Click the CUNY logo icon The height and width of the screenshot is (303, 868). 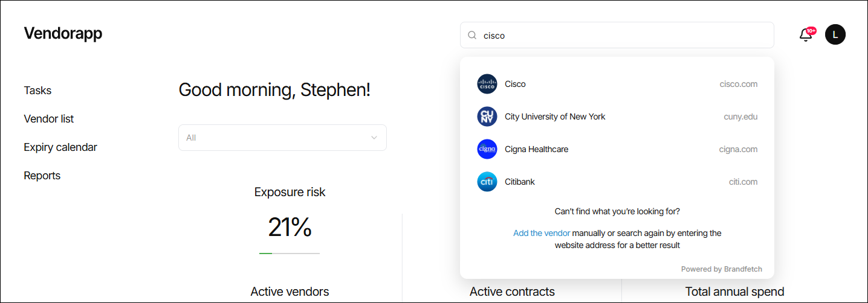pyautogui.click(x=487, y=116)
